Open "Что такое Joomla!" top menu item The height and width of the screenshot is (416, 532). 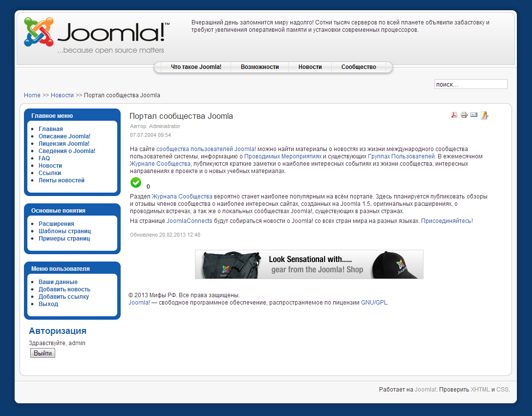point(196,67)
